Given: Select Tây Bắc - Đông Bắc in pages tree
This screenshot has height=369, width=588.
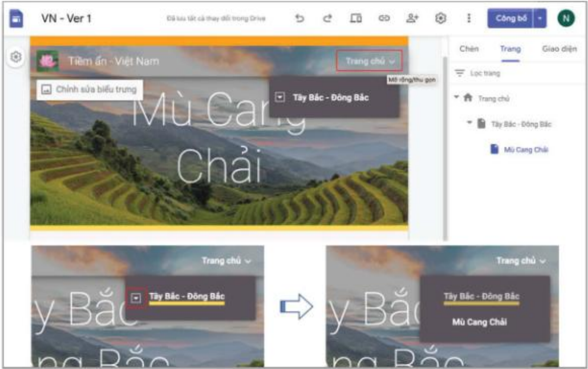Looking at the screenshot, I should pyautogui.click(x=521, y=124).
